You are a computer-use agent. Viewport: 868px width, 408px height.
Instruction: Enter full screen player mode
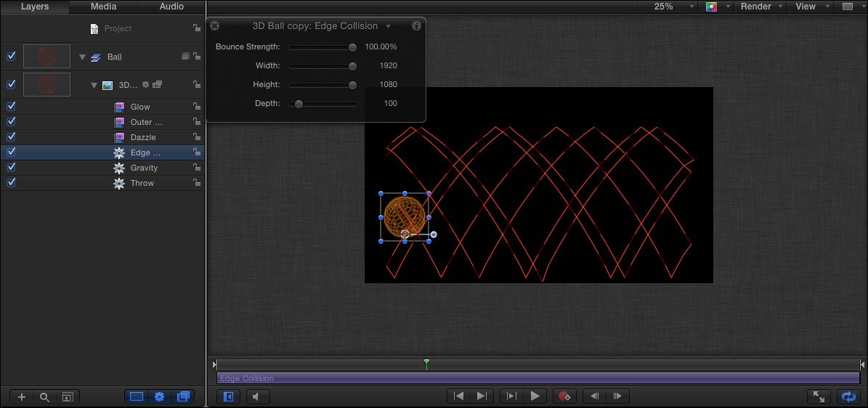819,396
